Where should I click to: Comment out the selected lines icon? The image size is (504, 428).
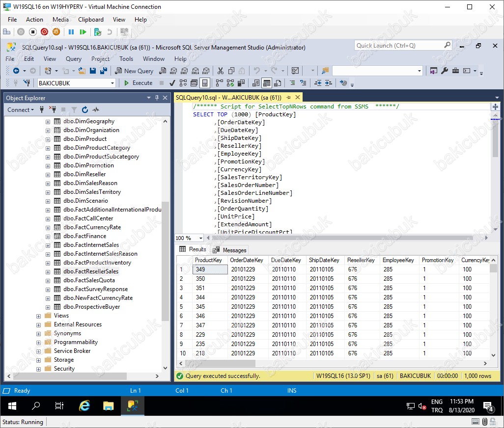[x=292, y=83]
